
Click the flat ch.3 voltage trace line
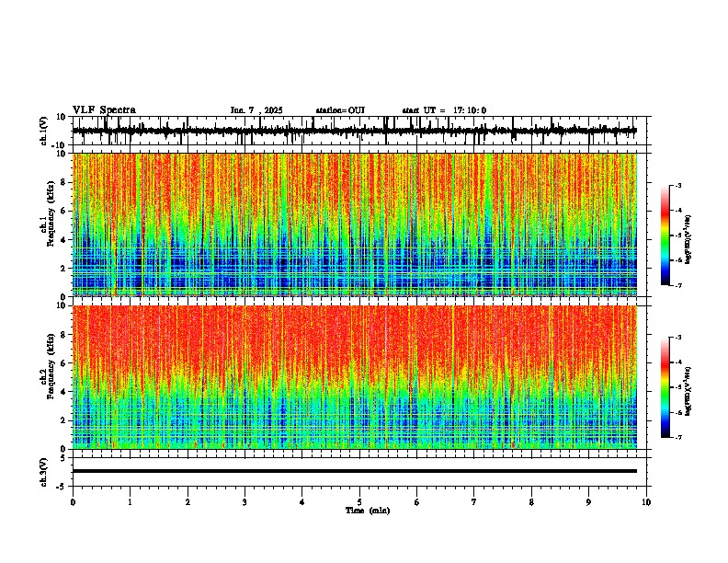pyautogui.click(x=355, y=471)
